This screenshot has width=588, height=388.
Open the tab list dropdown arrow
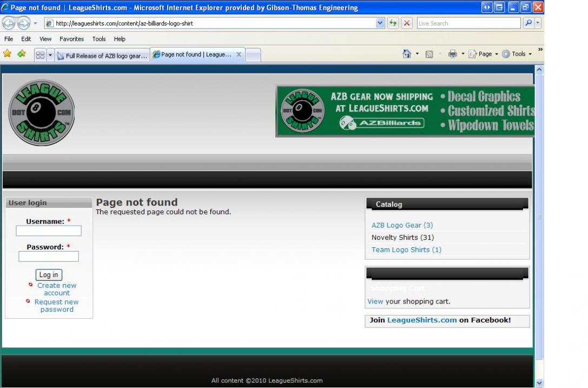click(x=50, y=56)
